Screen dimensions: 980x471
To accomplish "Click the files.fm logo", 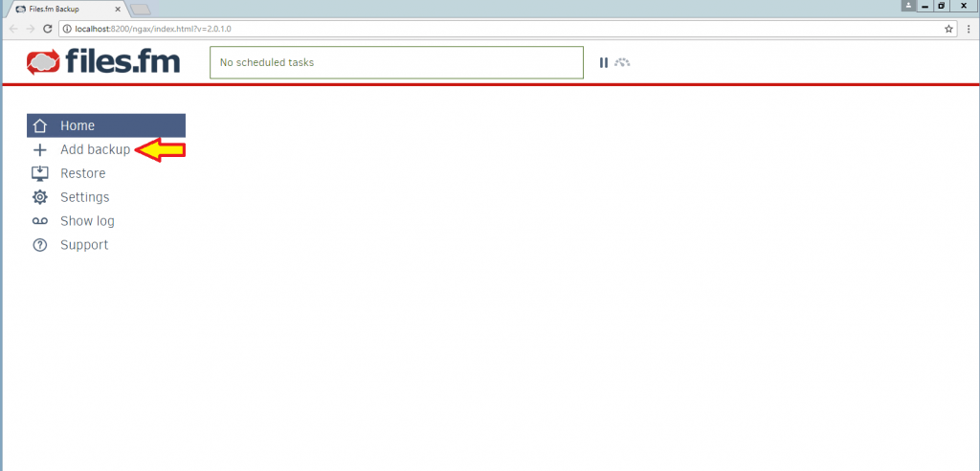I will [103, 62].
